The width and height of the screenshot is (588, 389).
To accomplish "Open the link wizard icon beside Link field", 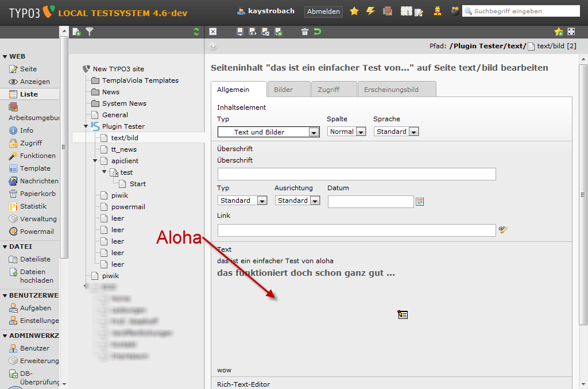I will pyautogui.click(x=503, y=230).
